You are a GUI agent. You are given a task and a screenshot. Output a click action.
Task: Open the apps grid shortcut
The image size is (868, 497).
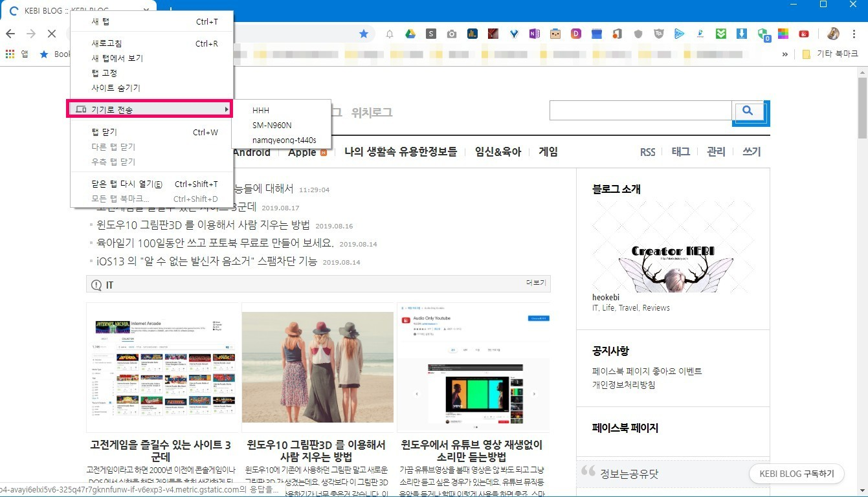coord(10,54)
